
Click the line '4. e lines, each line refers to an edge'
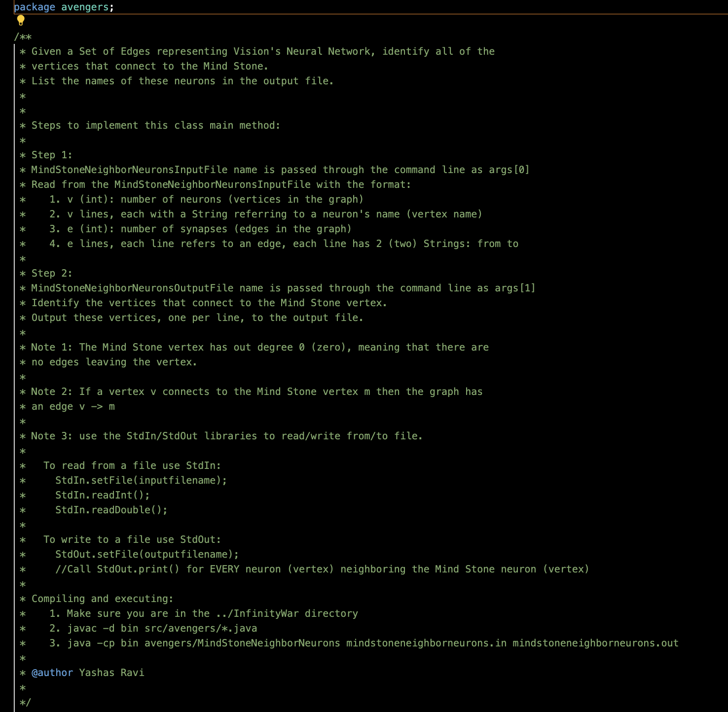click(284, 244)
